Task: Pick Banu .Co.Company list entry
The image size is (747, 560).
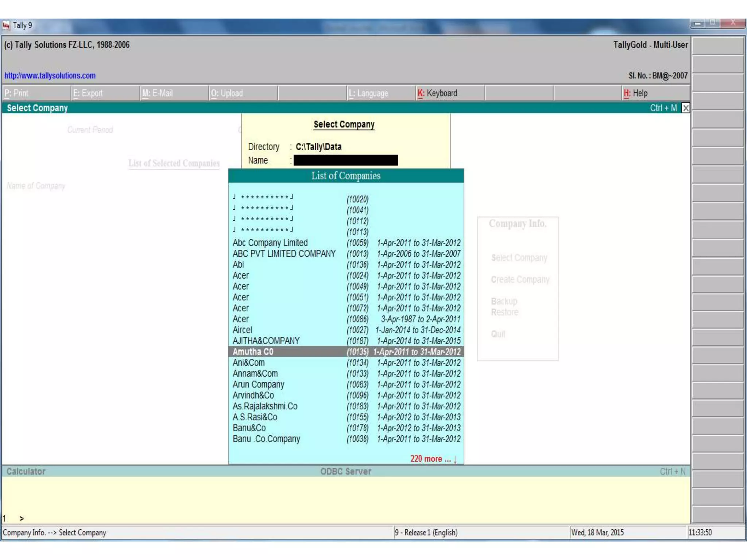Action: pyautogui.click(x=266, y=439)
